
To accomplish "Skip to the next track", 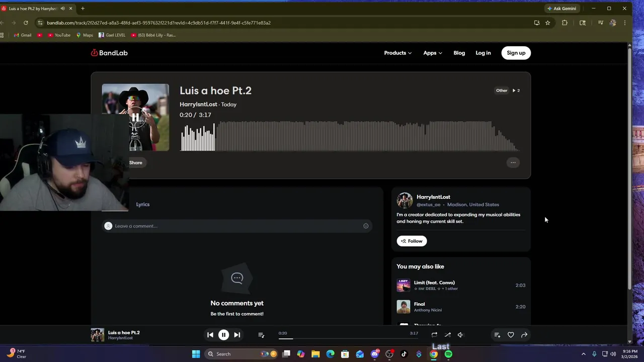I will (x=237, y=335).
